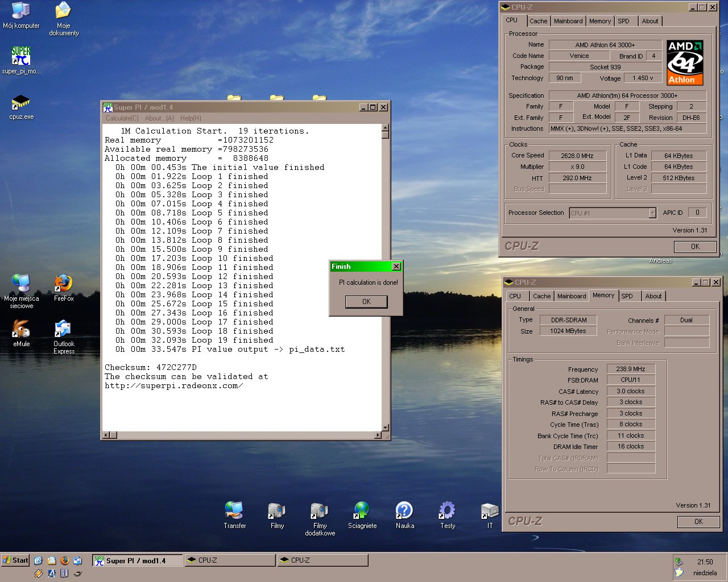Select the Filmy dodatkowe shortcut
The width and height of the screenshot is (728, 582).
click(320, 519)
